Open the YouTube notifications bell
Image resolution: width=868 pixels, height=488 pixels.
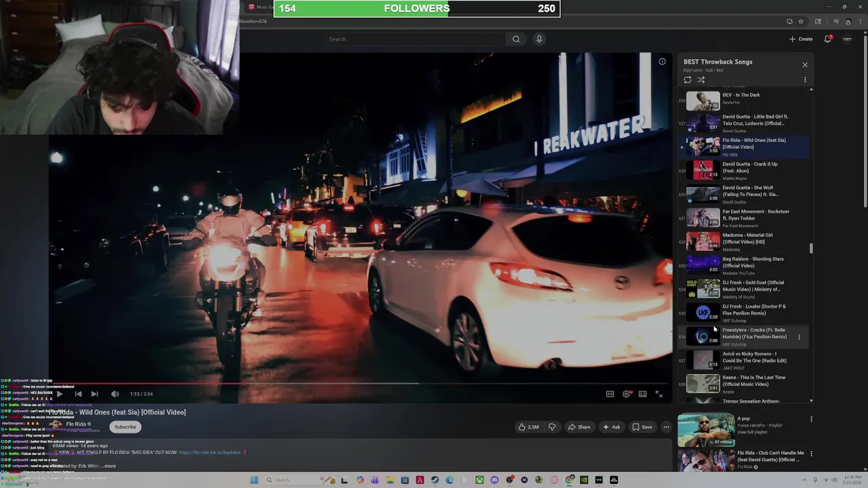click(828, 39)
